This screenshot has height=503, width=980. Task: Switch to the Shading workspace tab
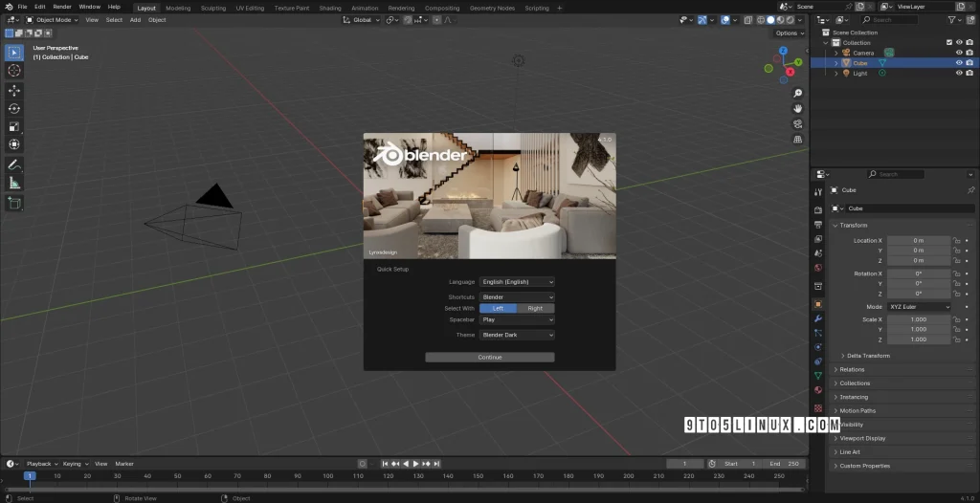click(330, 8)
